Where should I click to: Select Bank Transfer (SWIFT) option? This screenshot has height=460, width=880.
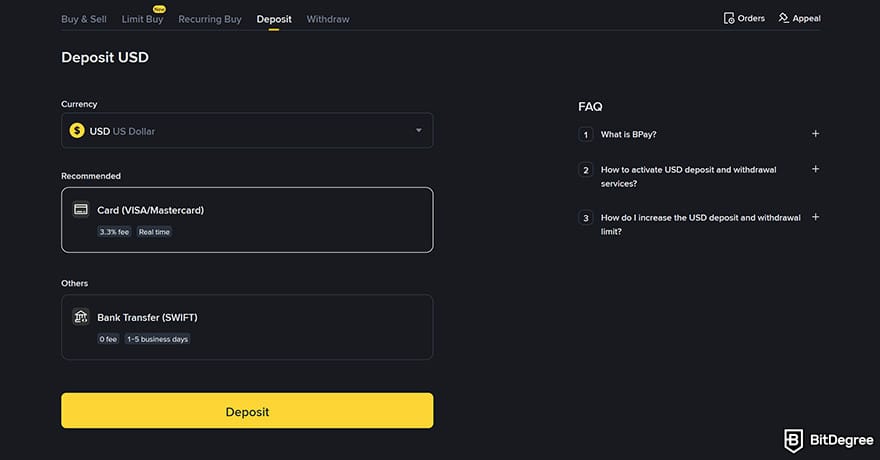[x=247, y=327]
